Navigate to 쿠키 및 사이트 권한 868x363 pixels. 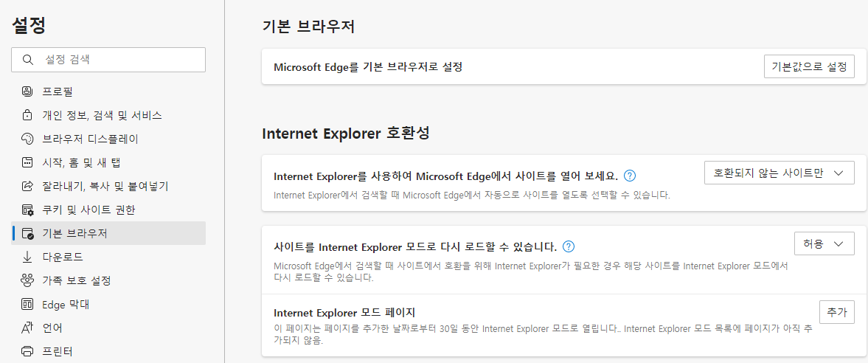[x=108, y=210]
